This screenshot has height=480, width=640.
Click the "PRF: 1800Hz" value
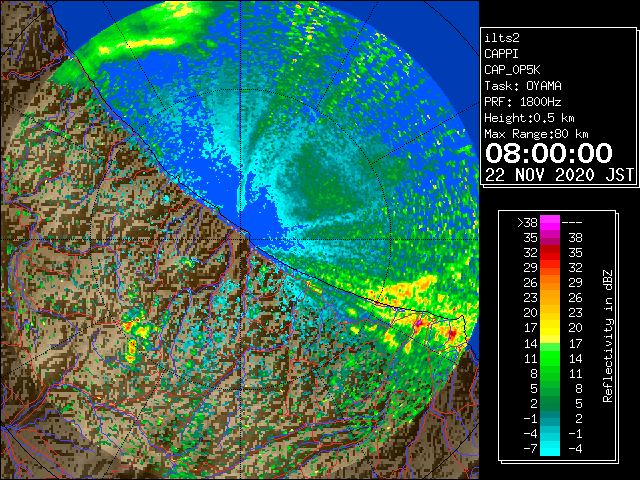523,102
